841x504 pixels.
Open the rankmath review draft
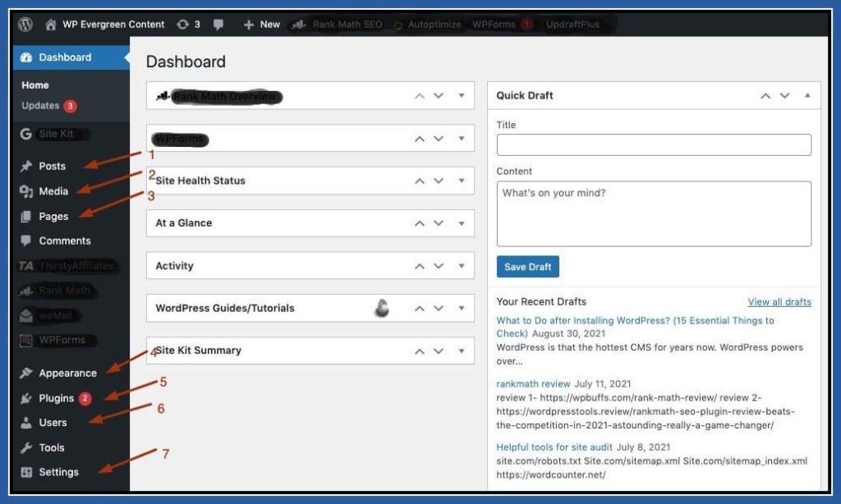(533, 384)
